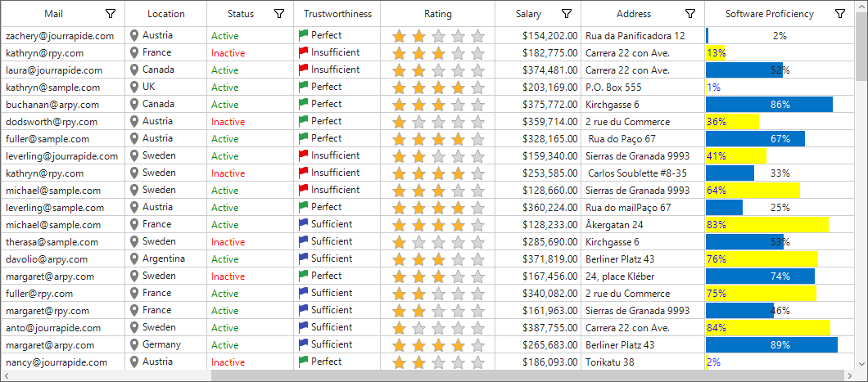This screenshot has width=868, height=382.
Task: Set third star in dodsworth@rpy.com row
Action: (438, 122)
